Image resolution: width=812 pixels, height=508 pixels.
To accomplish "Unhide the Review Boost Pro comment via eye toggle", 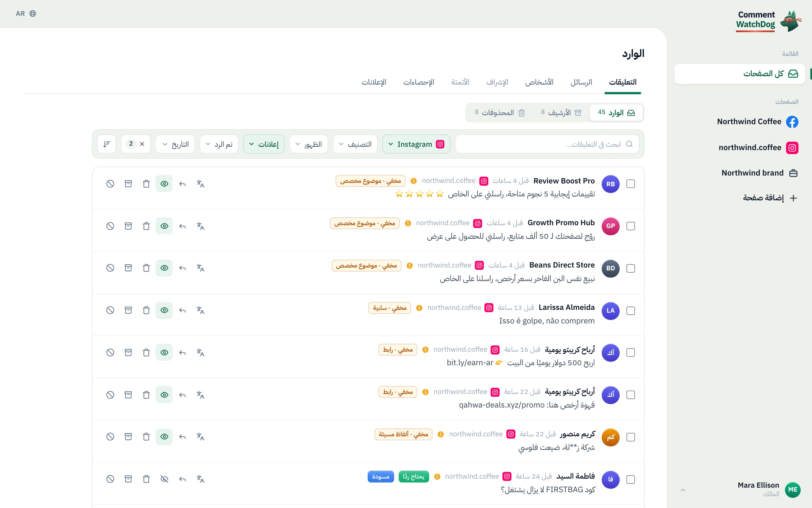I will [x=164, y=184].
